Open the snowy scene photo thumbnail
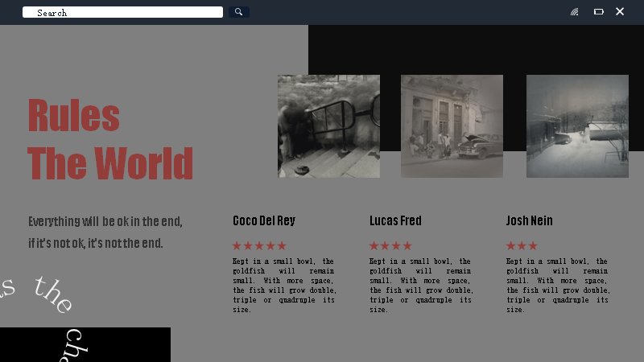Image resolution: width=644 pixels, height=362 pixels. coord(577,126)
